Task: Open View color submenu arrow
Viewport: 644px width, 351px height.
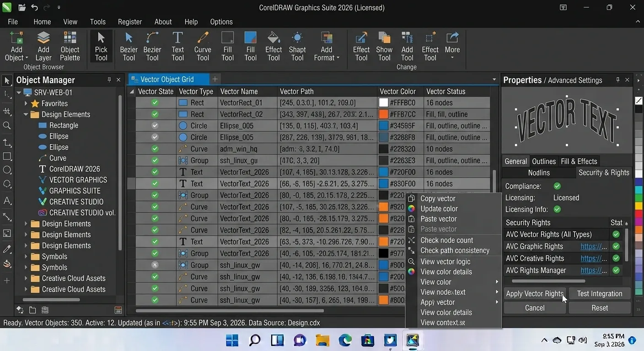Action: [497, 282]
